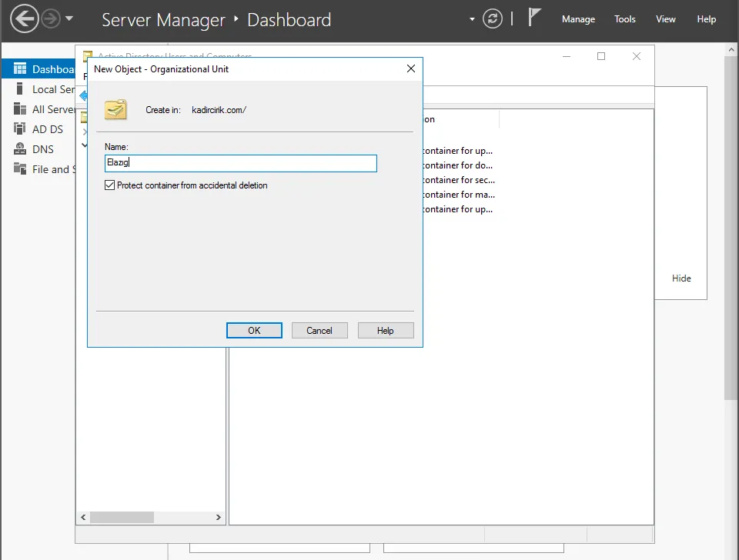Click the 'container for sec...' description row

pos(459,180)
